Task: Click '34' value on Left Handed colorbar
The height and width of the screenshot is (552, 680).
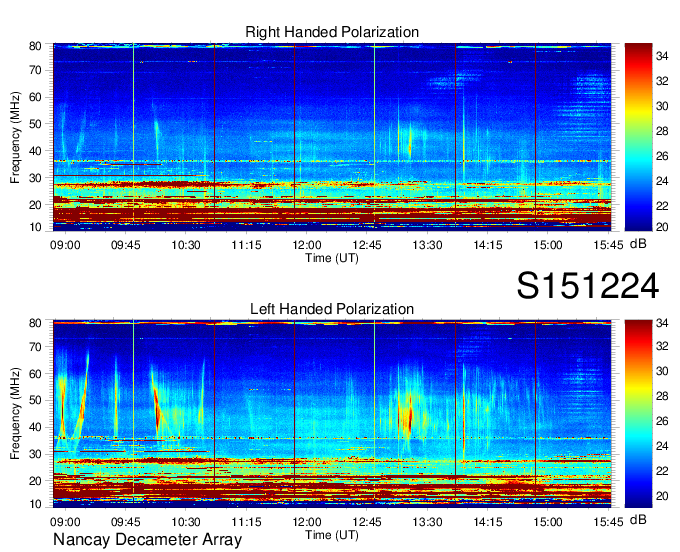Action: [662, 323]
